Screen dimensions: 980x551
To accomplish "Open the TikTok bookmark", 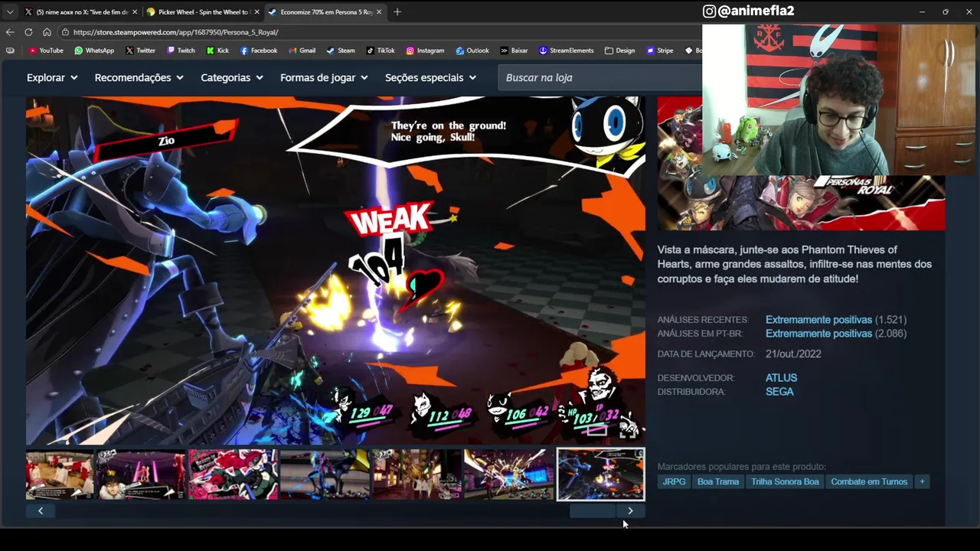I will pyautogui.click(x=381, y=51).
